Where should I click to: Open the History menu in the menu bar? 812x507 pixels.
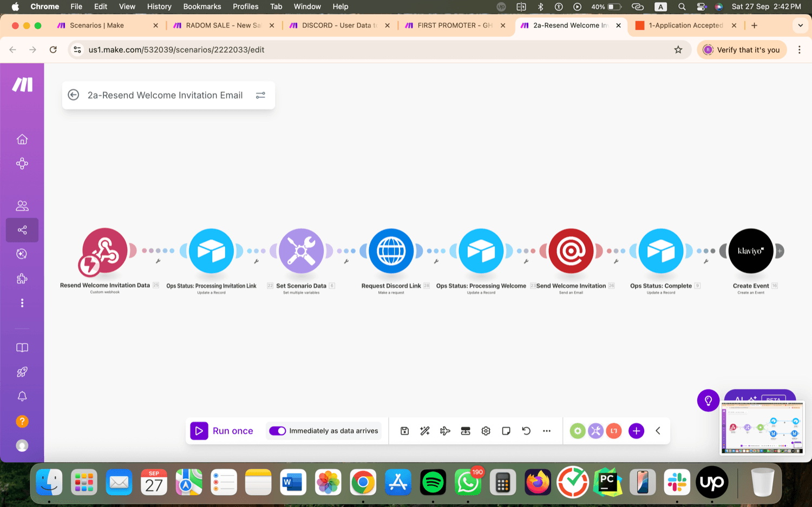159,6
